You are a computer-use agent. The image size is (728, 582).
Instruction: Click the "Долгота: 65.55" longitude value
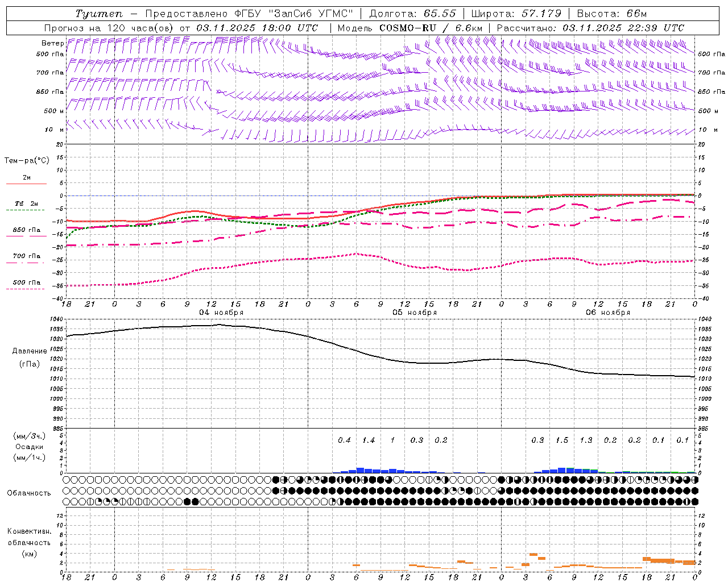pos(412,14)
